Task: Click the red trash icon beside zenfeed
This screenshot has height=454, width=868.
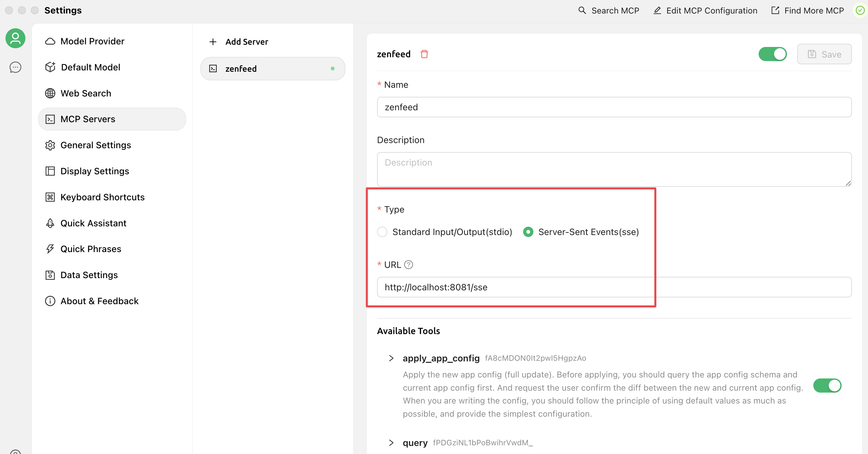Action: point(424,54)
